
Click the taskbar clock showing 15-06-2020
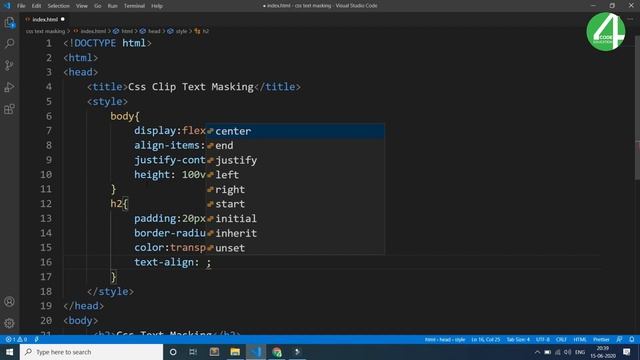click(603, 352)
